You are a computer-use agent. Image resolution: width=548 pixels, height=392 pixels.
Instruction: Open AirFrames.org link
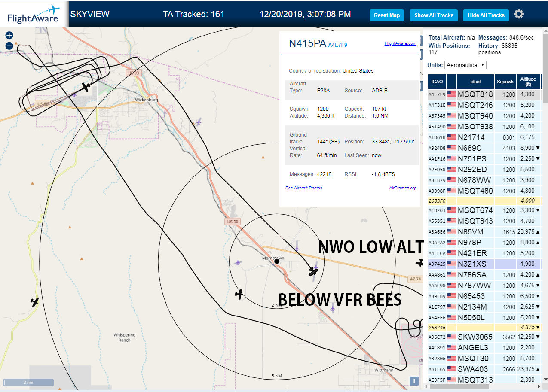(x=403, y=188)
